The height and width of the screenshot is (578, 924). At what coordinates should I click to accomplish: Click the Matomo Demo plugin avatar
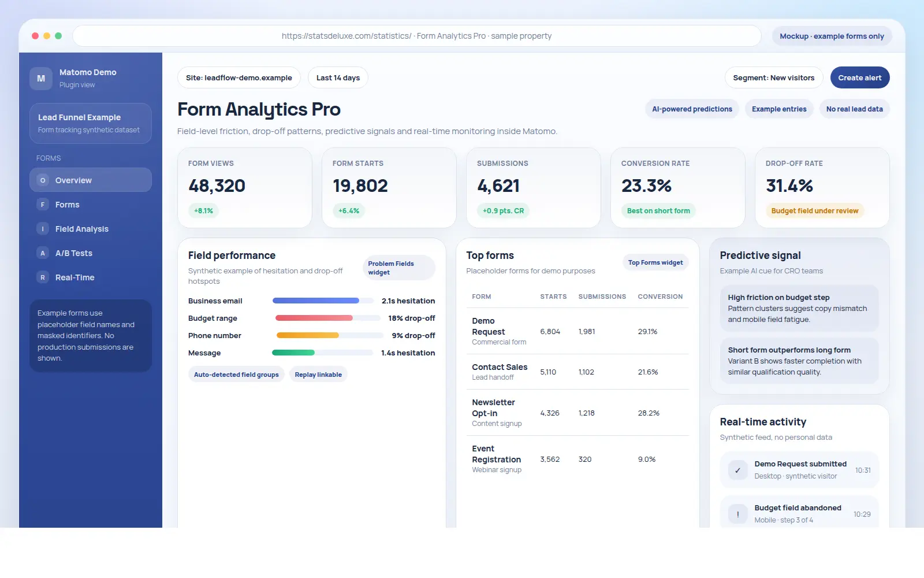tap(40, 78)
